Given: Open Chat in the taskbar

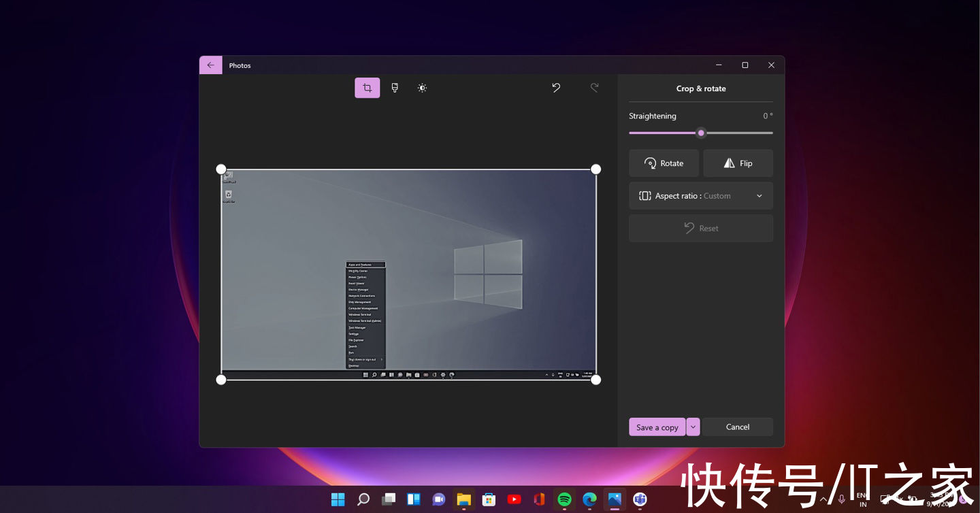Looking at the screenshot, I should coord(439,500).
